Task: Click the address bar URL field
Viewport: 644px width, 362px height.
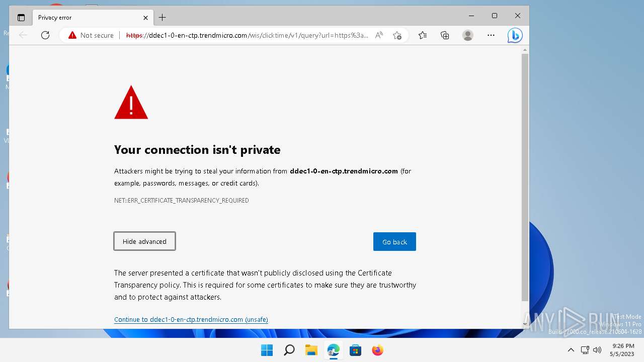Action: pos(247,35)
